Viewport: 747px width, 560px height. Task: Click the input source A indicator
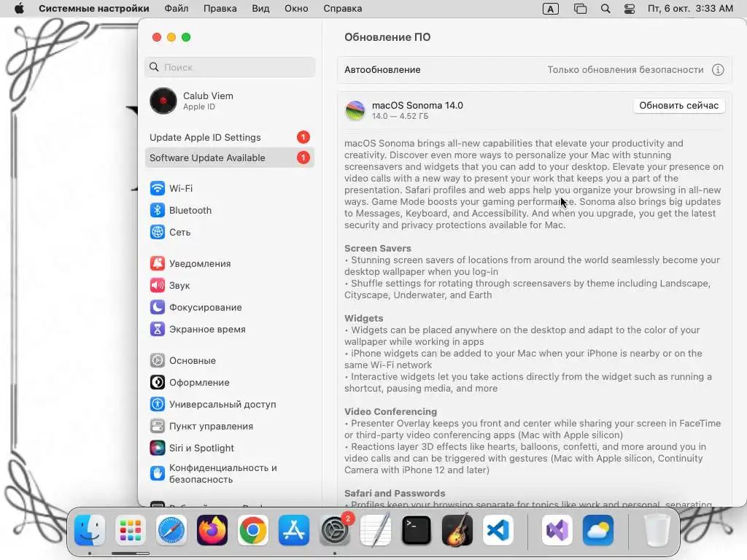551,9
